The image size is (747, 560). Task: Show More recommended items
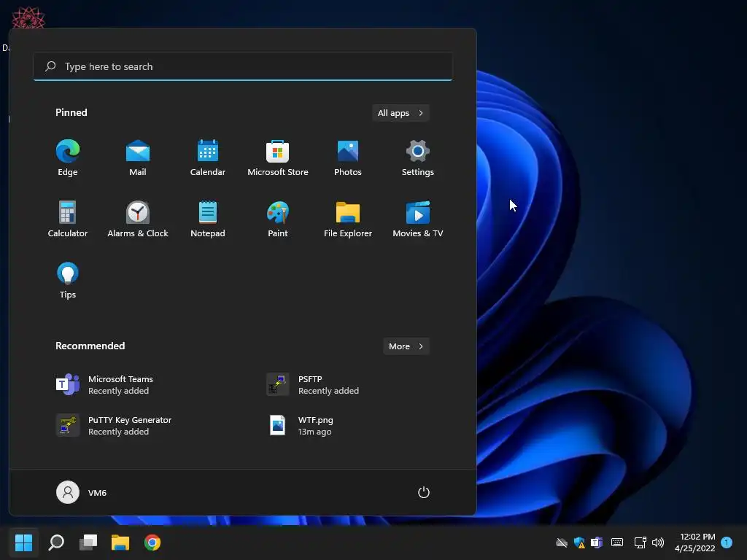coord(406,346)
